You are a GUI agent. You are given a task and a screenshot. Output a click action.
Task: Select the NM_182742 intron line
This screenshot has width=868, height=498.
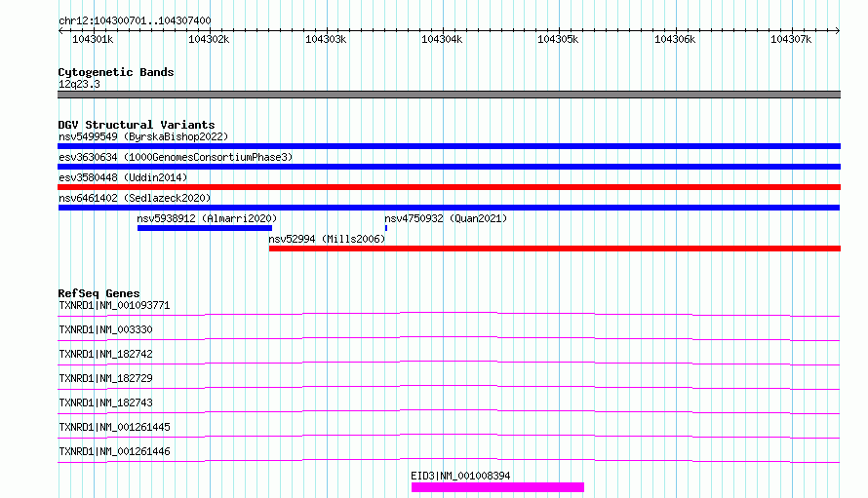click(449, 363)
